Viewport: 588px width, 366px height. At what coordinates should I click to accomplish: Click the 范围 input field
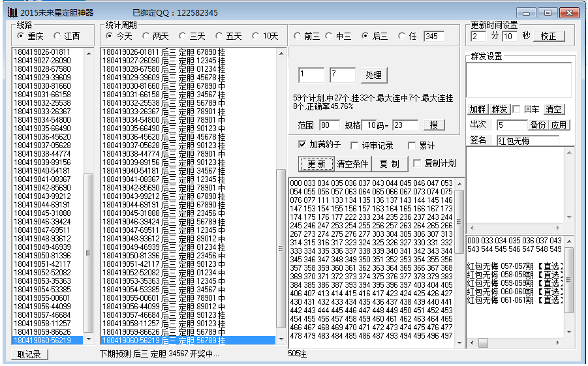pos(329,125)
